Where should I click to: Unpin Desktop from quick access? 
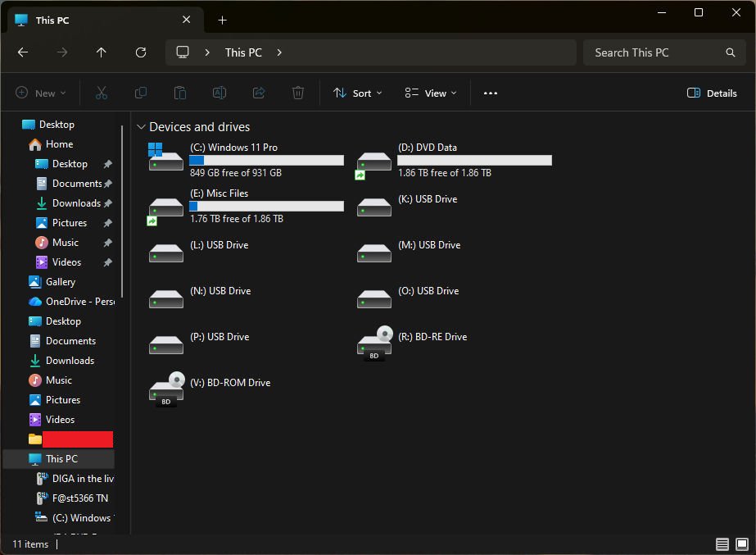coord(108,164)
